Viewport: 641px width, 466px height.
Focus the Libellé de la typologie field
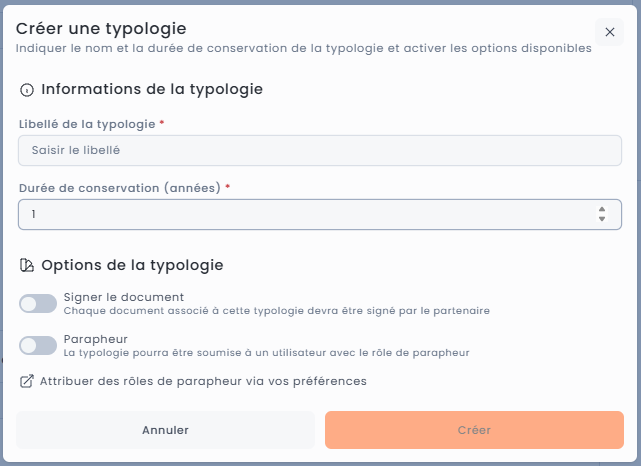pyautogui.click(x=320, y=151)
